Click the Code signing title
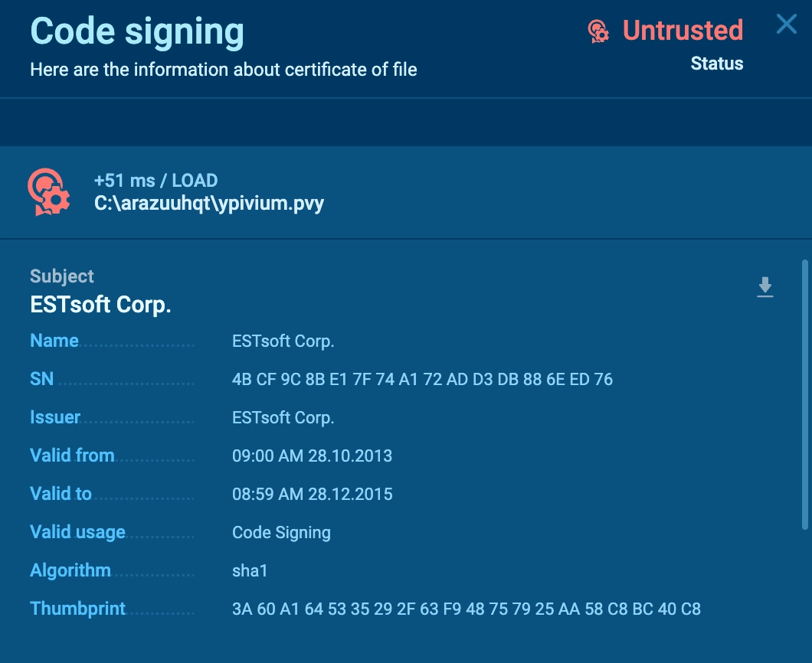The height and width of the screenshot is (663, 812). click(137, 31)
